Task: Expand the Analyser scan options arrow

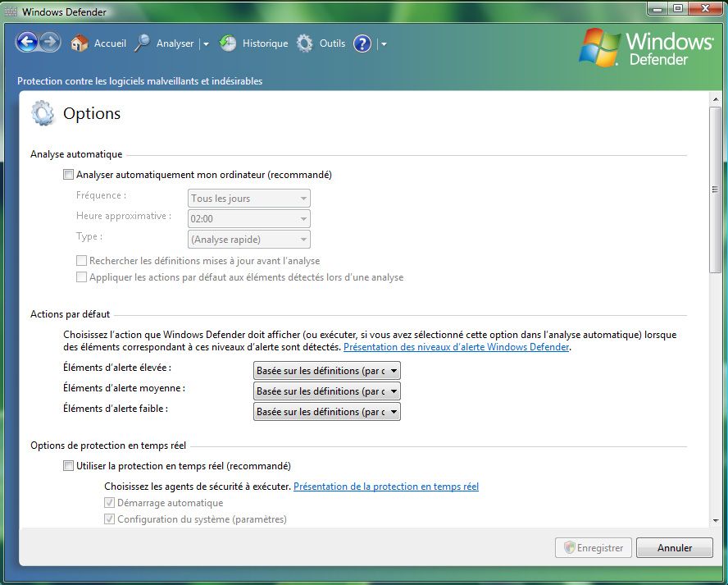Action: tap(206, 44)
